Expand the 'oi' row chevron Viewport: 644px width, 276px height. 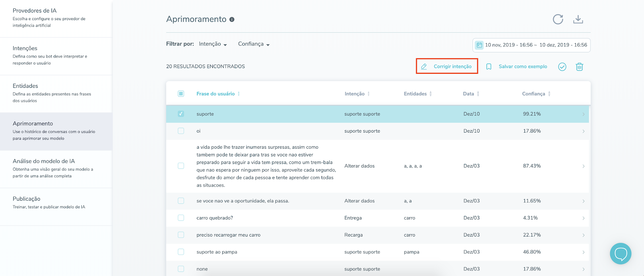(x=583, y=131)
